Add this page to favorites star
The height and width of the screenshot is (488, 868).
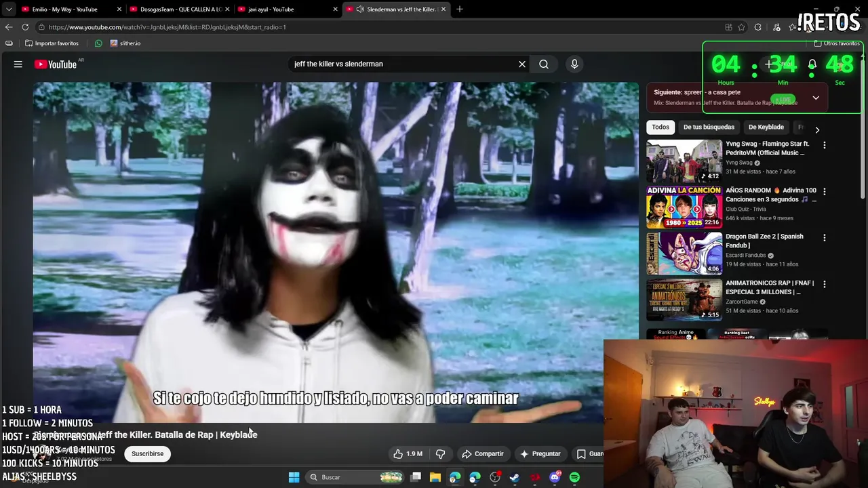pyautogui.click(x=742, y=27)
